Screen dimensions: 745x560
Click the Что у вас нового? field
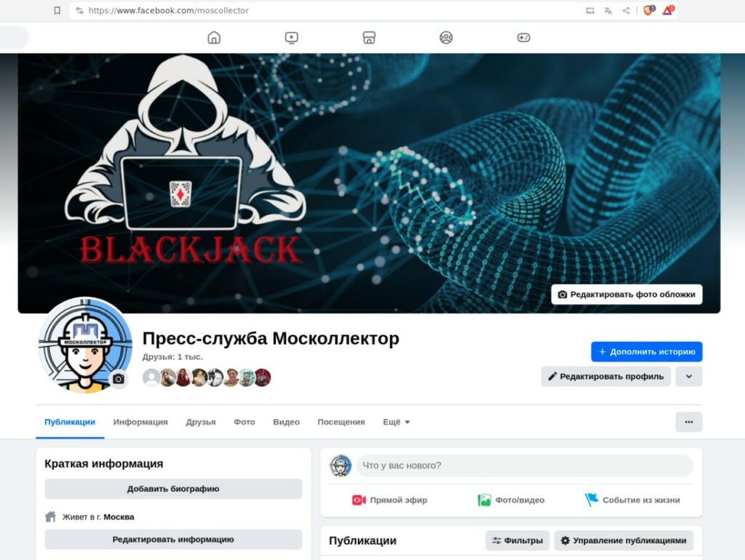525,465
